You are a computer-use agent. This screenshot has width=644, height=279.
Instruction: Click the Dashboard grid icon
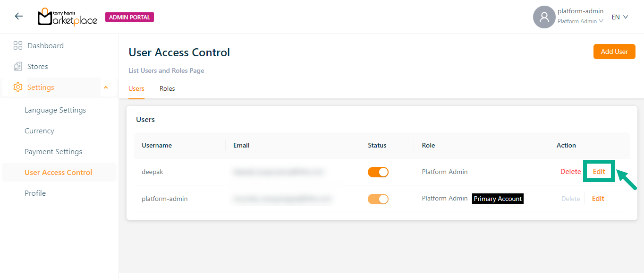point(18,46)
